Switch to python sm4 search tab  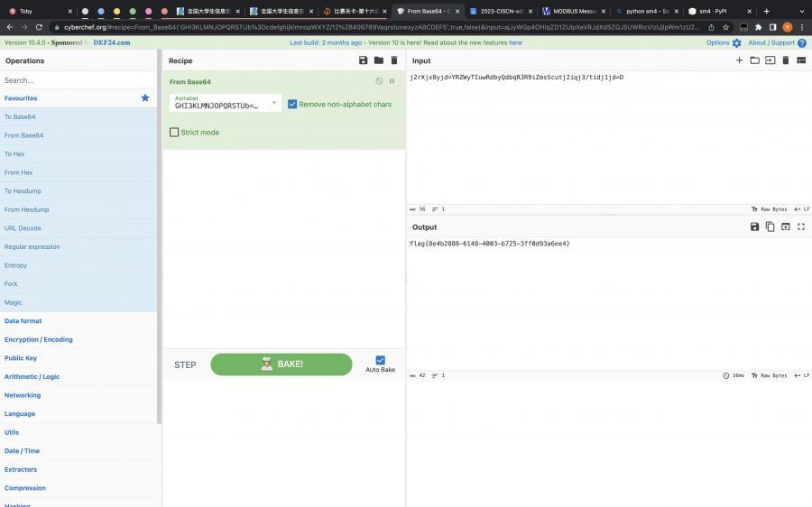click(x=647, y=11)
